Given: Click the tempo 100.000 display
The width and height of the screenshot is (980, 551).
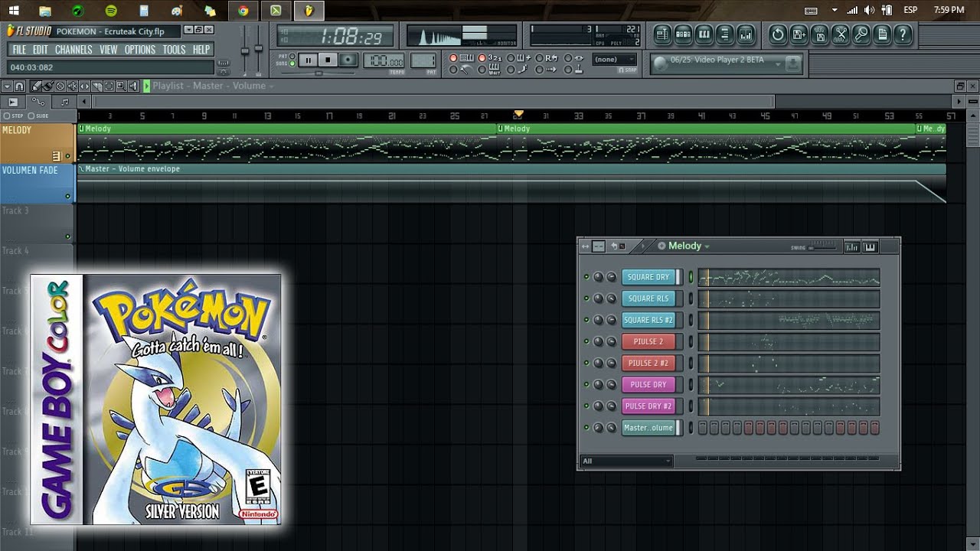Looking at the screenshot, I should point(384,61).
